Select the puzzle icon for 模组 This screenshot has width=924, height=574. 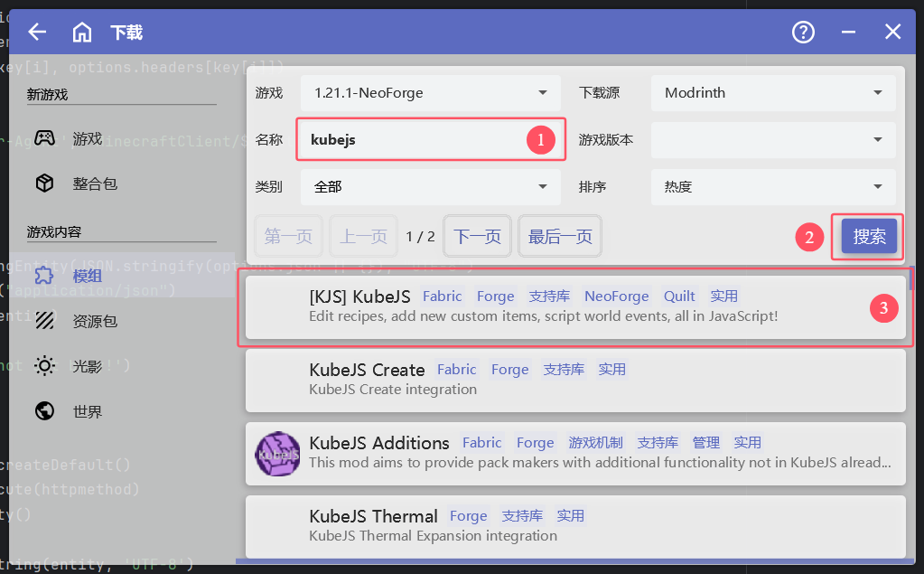(x=45, y=276)
